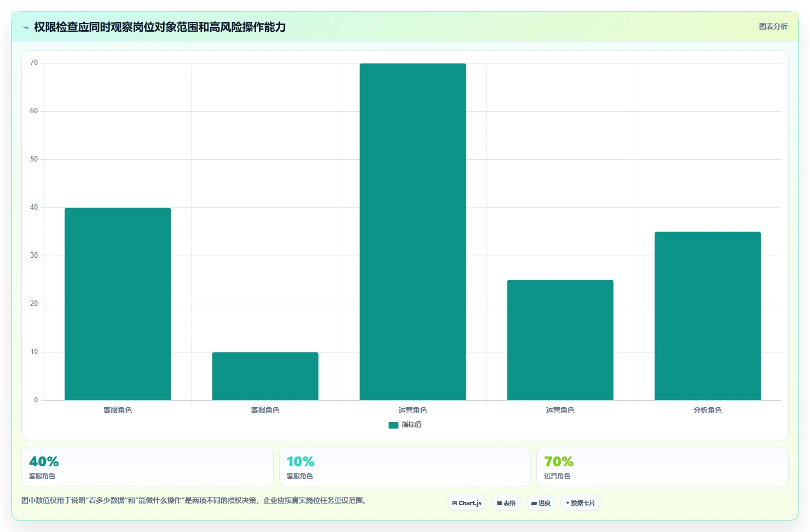Viewport: 810px width, 532px height.
Task: Open the Chart.js tag pill
Action: click(467, 503)
